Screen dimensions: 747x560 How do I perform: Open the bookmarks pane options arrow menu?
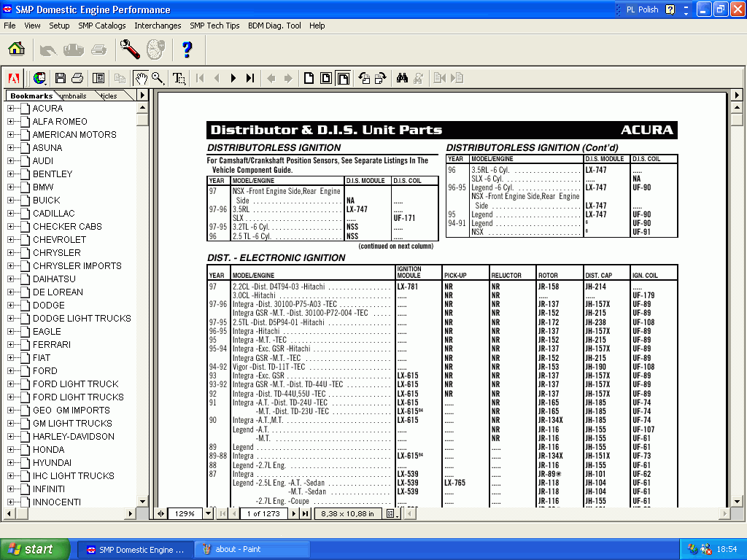tap(142, 96)
